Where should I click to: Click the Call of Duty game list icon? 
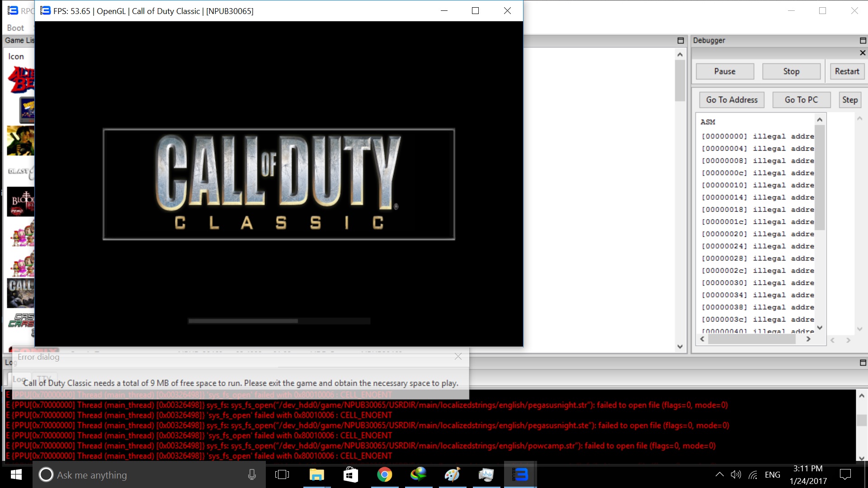tap(21, 293)
